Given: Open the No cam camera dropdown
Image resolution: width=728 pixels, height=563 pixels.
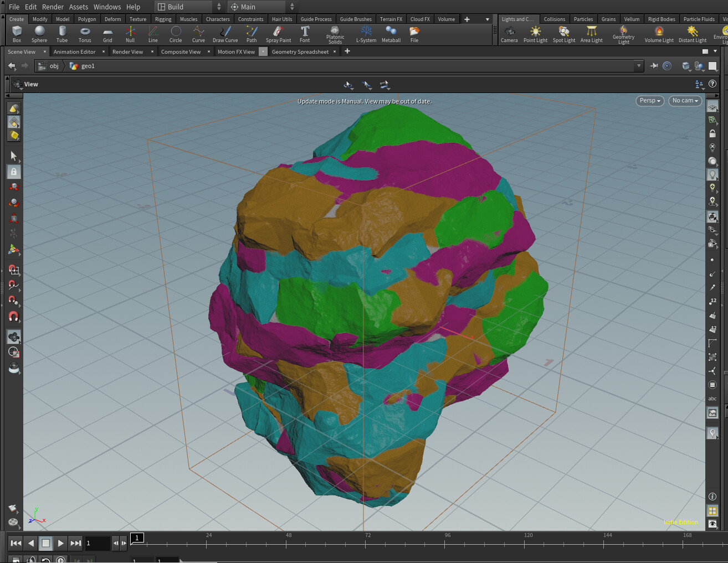Looking at the screenshot, I should point(685,101).
